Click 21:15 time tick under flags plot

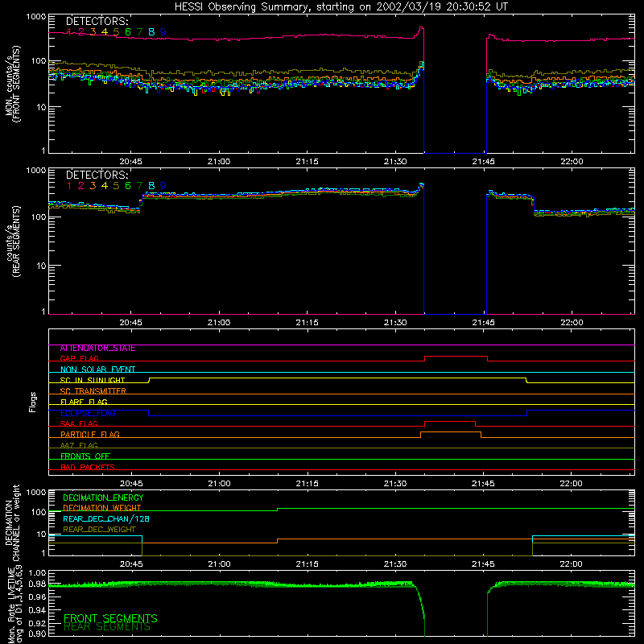(x=308, y=484)
